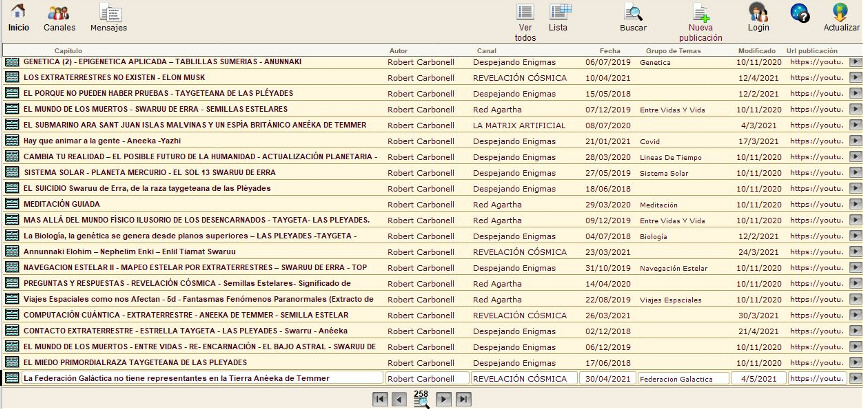Click the Fecha column header
This screenshot has height=409, width=863.
coord(609,50)
